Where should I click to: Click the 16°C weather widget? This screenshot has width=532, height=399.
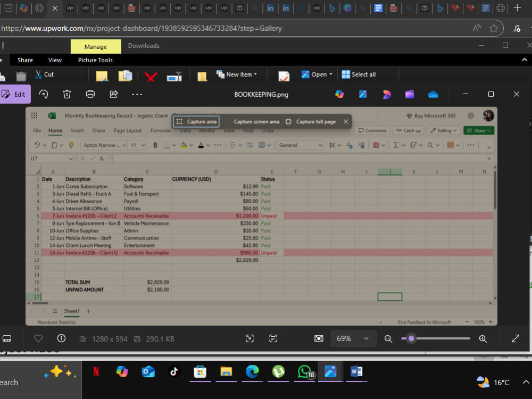tap(493, 383)
